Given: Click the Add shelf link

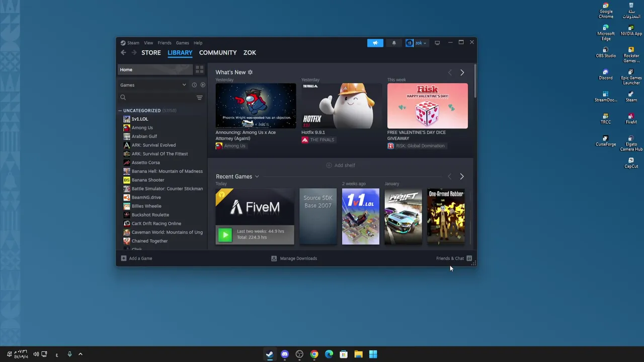Looking at the screenshot, I should pos(345,165).
